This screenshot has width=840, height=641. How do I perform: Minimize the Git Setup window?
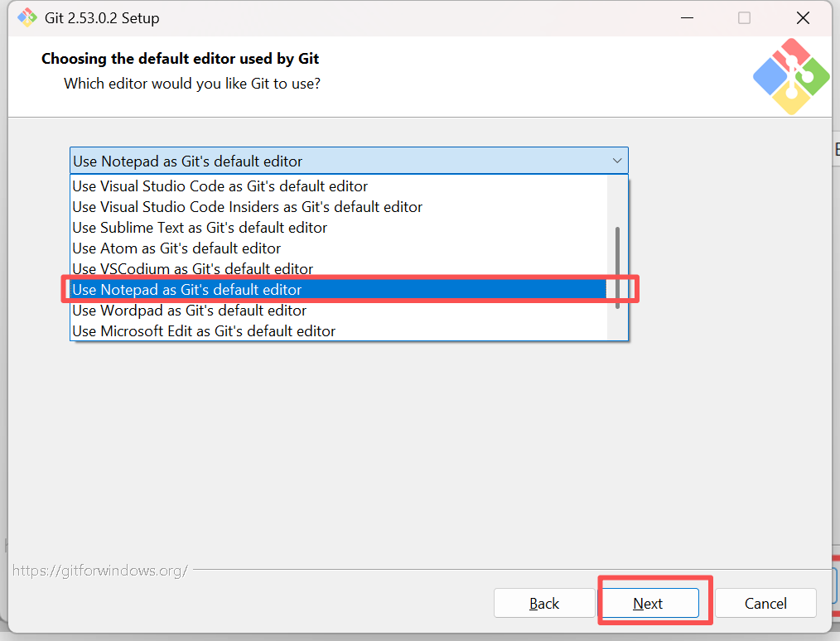(687, 17)
